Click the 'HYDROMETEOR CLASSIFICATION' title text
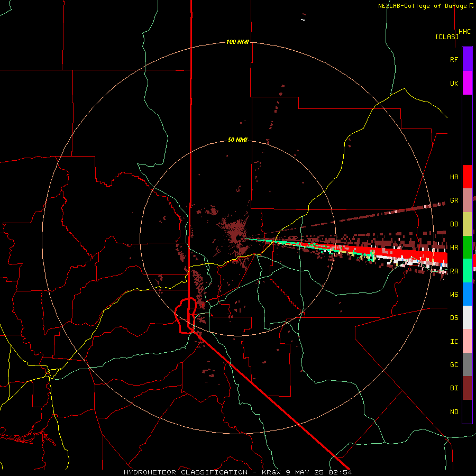 186,472
